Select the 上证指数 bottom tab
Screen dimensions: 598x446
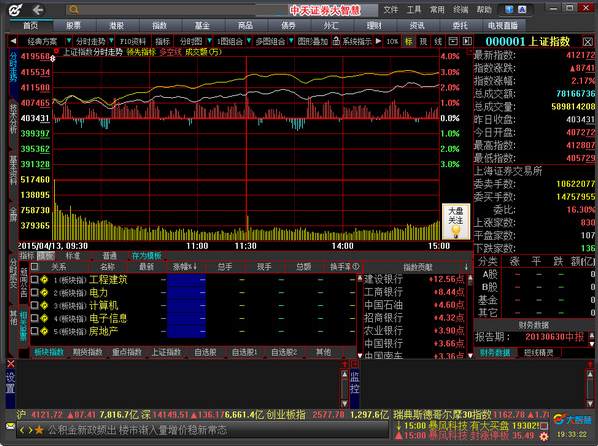tap(167, 352)
